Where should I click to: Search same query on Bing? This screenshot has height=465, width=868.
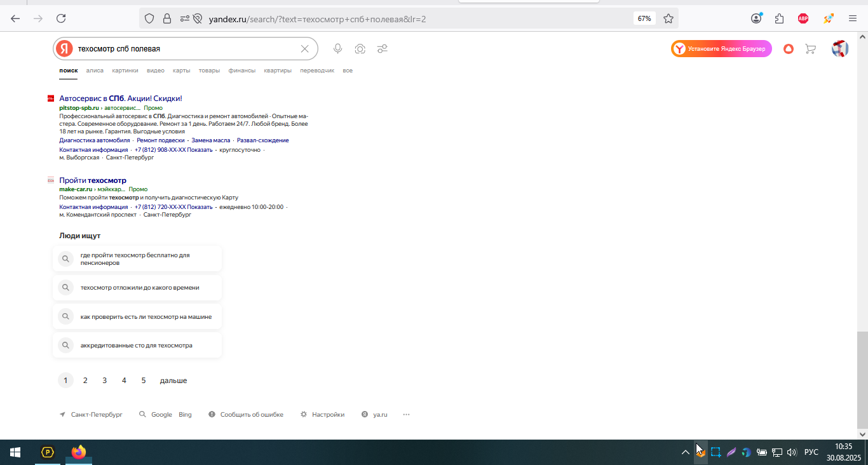[x=185, y=414]
